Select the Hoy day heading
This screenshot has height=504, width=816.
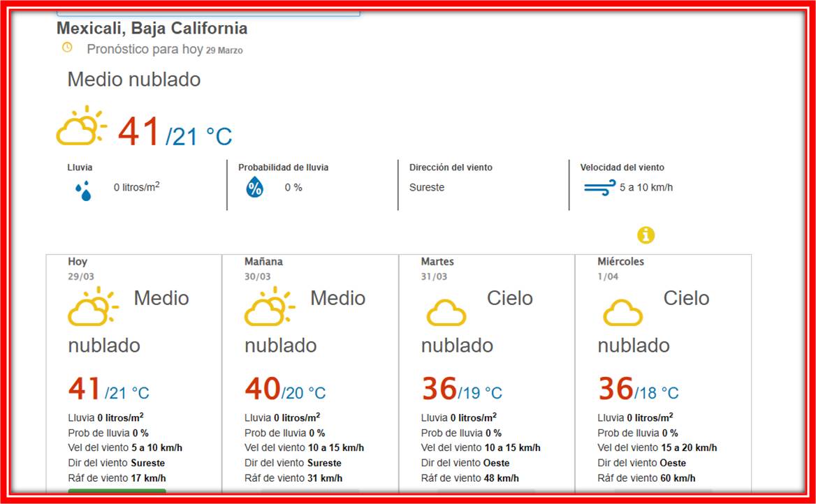coord(78,262)
